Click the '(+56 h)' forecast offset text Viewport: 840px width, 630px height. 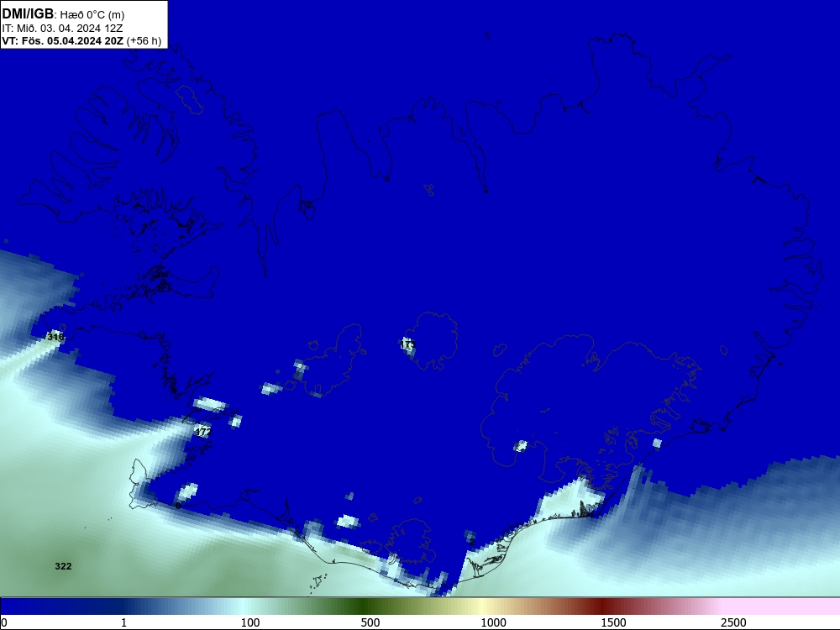tap(144, 41)
